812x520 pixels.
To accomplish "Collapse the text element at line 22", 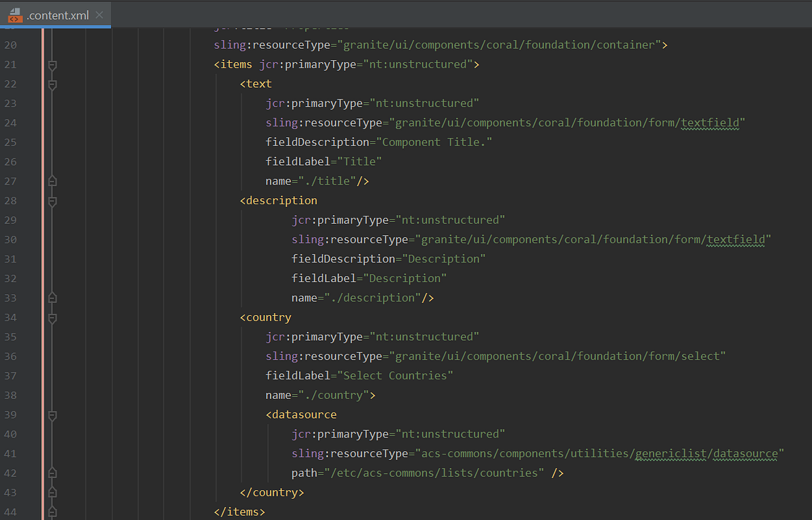I will click(52, 85).
